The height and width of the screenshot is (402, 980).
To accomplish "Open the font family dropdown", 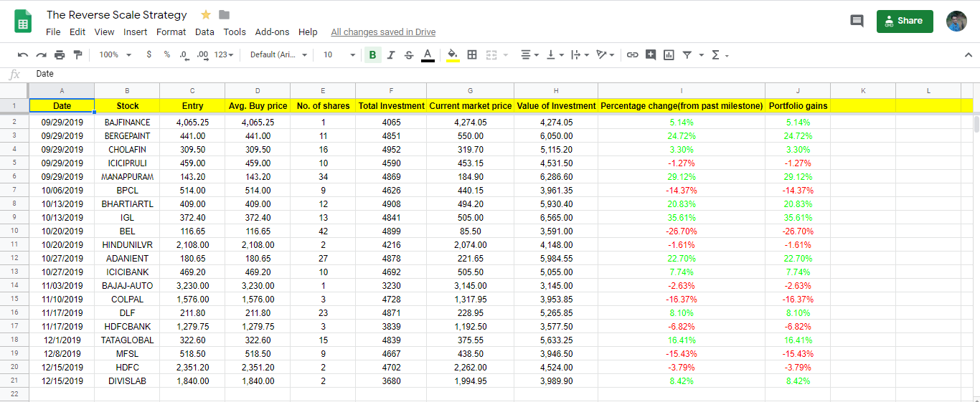I will 278,54.
